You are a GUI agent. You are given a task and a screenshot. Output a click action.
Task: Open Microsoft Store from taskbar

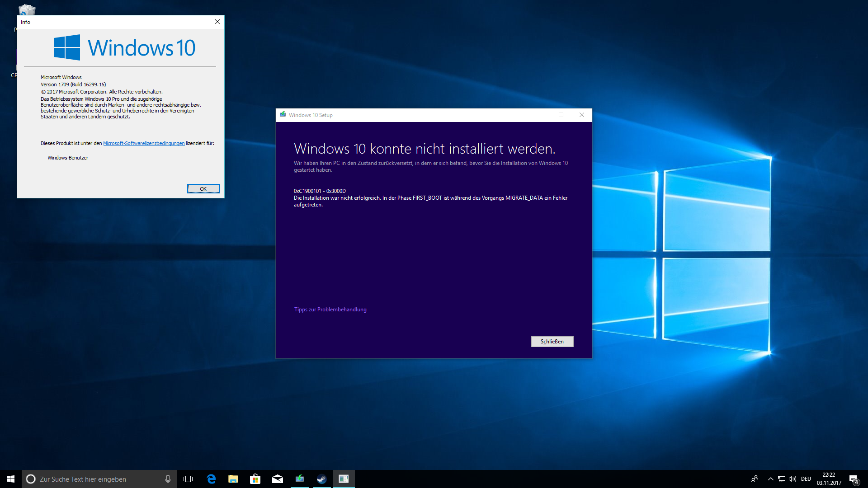255,479
